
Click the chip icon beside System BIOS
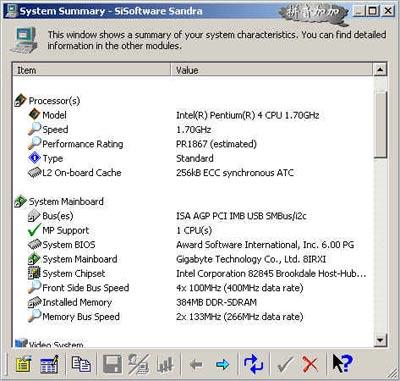pyautogui.click(x=34, y=244)
